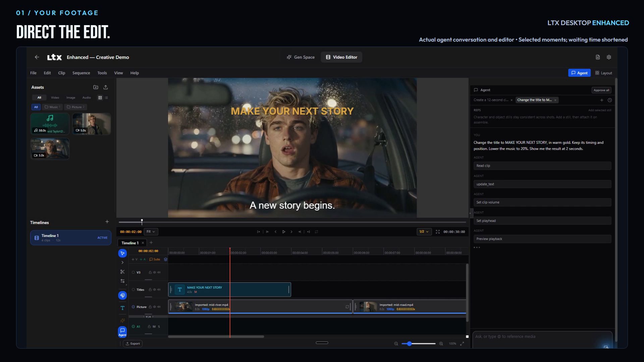Open the Sequence menu
The width and height of the screenshot is (644, 362).
click(x=81, y=73)
